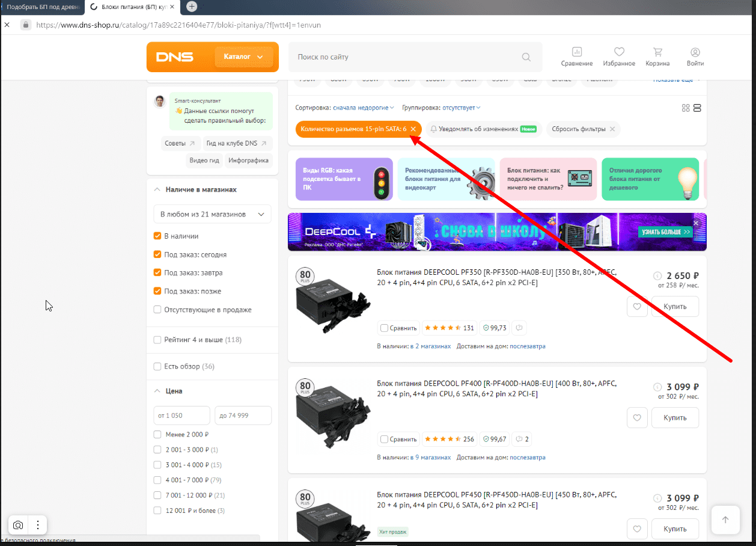Buy DEEPCOOL PF350 via Купить
Image resolution: width=756 pixels, height=546 pixels.
675,306
